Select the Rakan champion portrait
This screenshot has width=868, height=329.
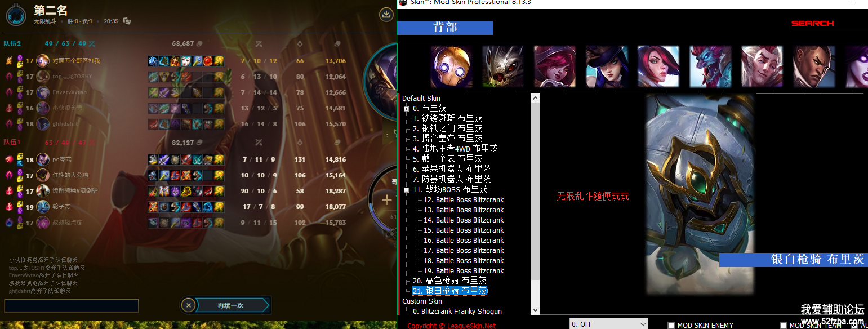[762, 67]
